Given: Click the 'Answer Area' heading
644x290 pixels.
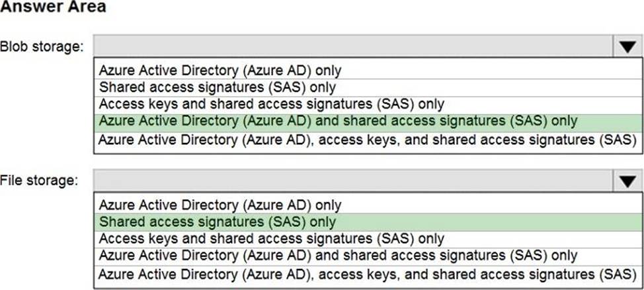Looking at the screenshot, I should [53, 8].
